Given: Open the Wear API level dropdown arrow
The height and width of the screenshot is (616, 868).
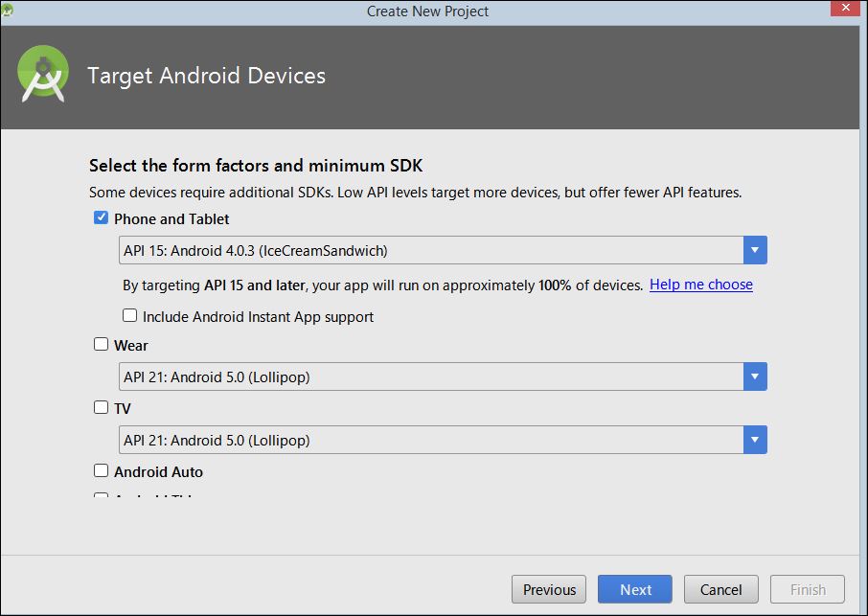Looking at the screenshot, I should pyautogui.click(x=755, y=376).
